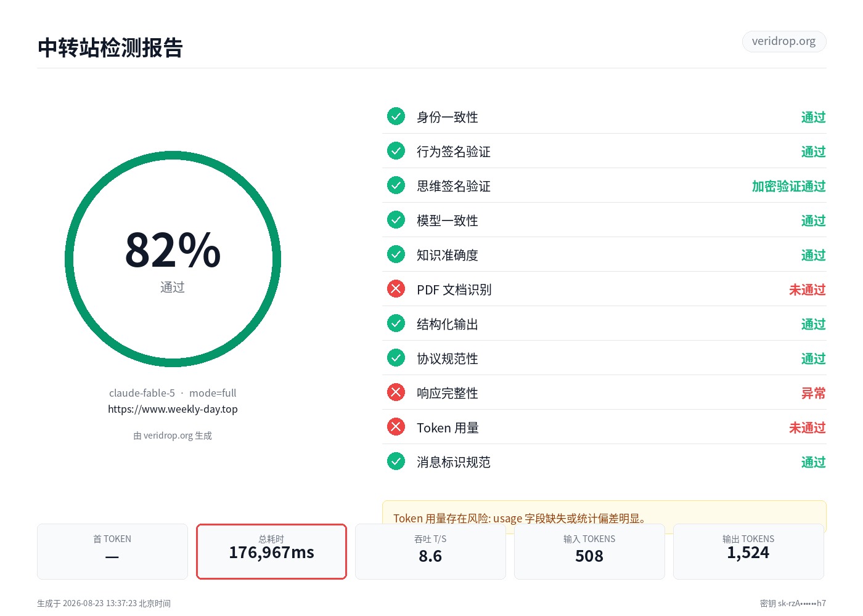Click green check icon beside 消息标识规范
Viewport: 863px width, 616px height.
pos(396,461)
